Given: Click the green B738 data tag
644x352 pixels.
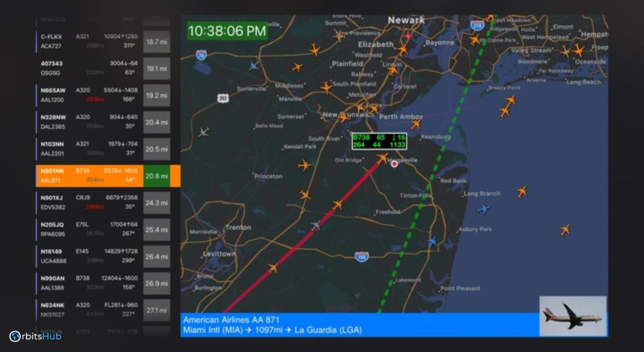Looking at the screenshot, I should point(379,141).
